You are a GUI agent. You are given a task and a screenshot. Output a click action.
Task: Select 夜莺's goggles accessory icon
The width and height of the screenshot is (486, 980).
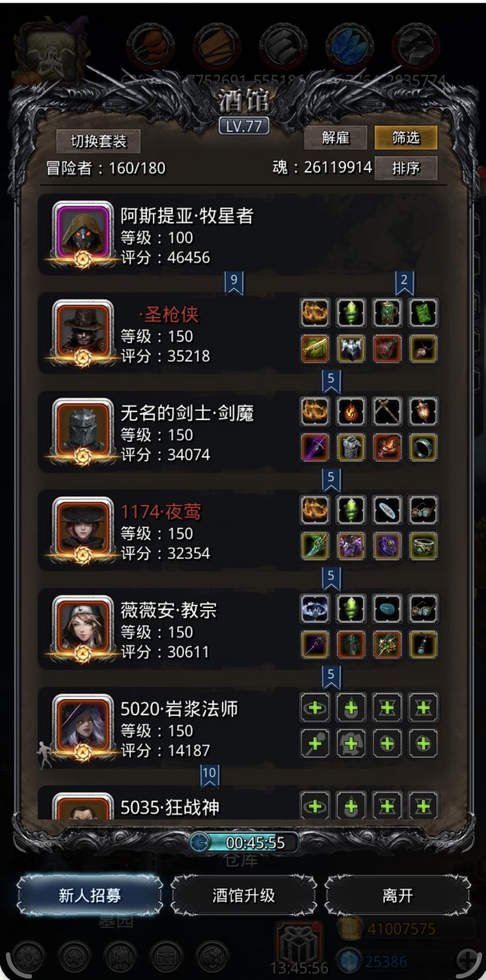(423, 511)
